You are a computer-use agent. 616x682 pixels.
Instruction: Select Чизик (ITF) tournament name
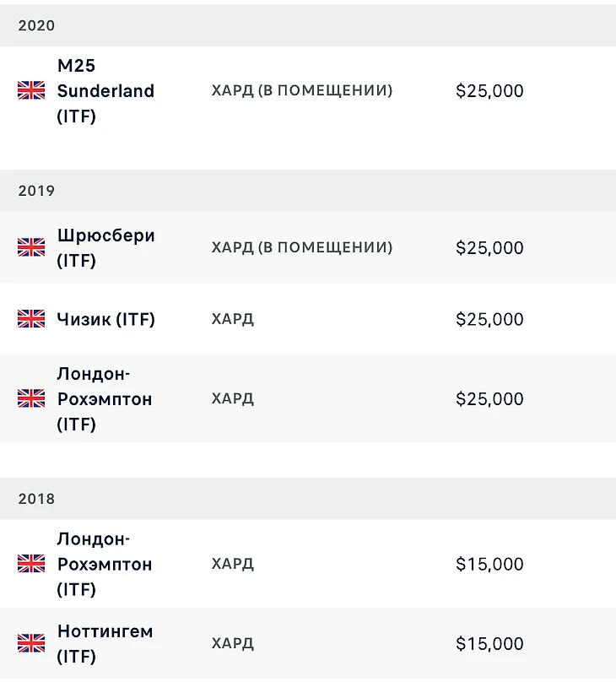pyautogui.click(x=105, y=319)
